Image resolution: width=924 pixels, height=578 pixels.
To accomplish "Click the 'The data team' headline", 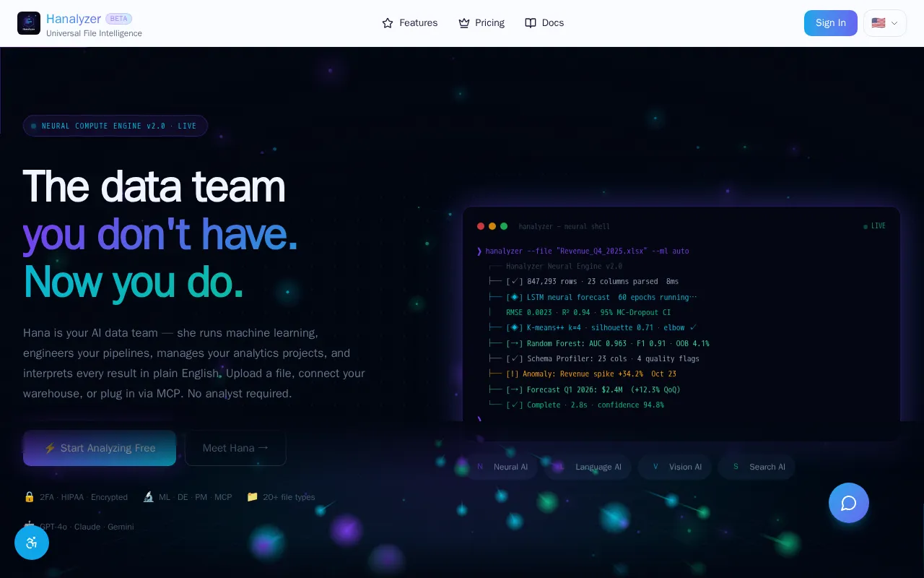I will click(x=154, y=186).
